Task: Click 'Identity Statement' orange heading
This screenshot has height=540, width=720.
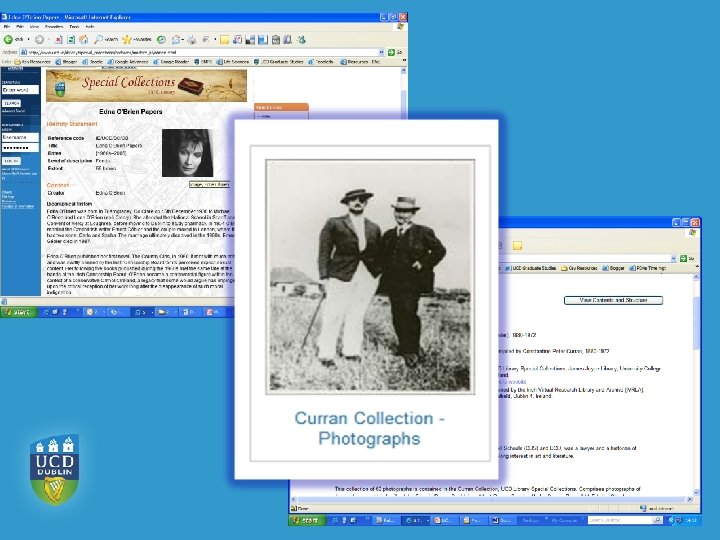Action: tap(72, 124)
